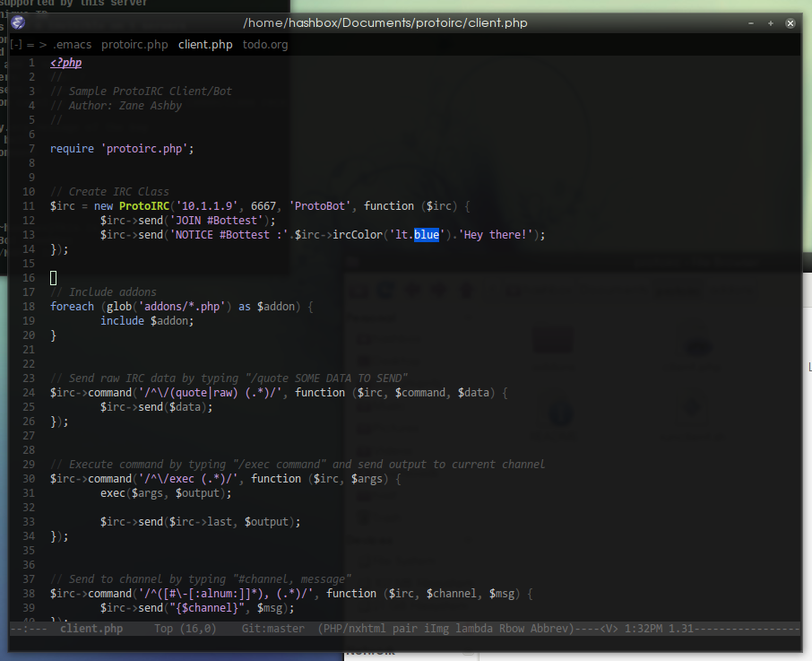Click the ProtoIRC class name on line 11
This screenshot has height=661, width=812.
[144, 206]
